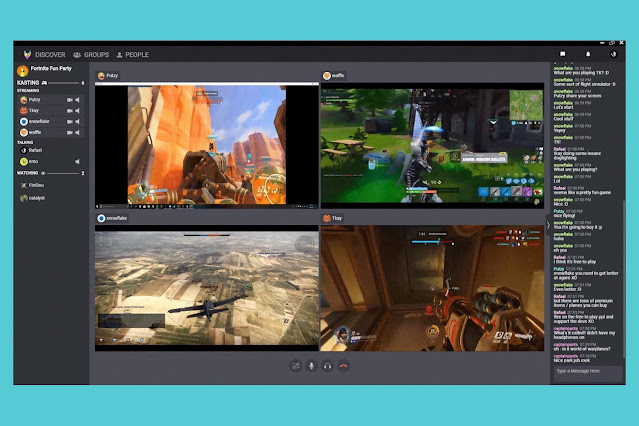
Task: Toggle Tkay's video camera icon
Action: coord(70,110)
